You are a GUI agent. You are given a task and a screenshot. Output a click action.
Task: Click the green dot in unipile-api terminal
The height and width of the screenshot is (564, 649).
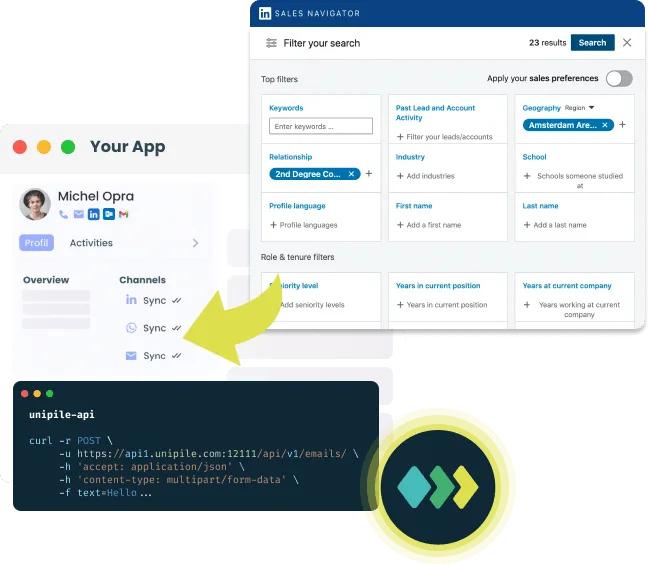(x=50, y=394)
